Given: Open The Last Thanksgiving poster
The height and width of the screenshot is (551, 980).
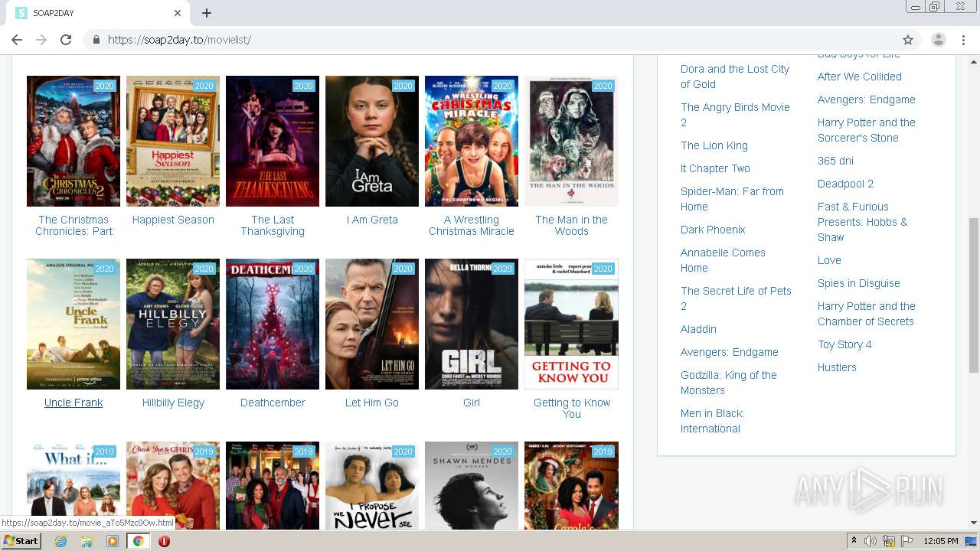Looking at the screenshot, I should point(273,141).
